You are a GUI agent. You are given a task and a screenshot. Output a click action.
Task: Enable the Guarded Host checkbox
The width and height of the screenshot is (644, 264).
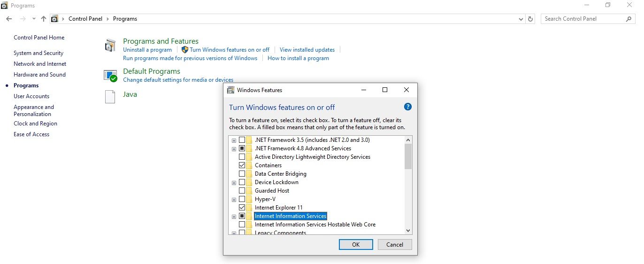[x=242, y=191]
